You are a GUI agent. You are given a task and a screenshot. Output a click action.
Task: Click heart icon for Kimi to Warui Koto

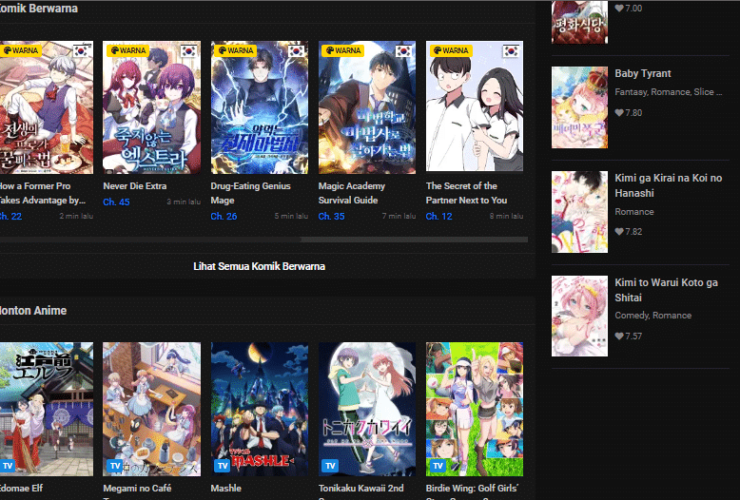pos(619,336)
